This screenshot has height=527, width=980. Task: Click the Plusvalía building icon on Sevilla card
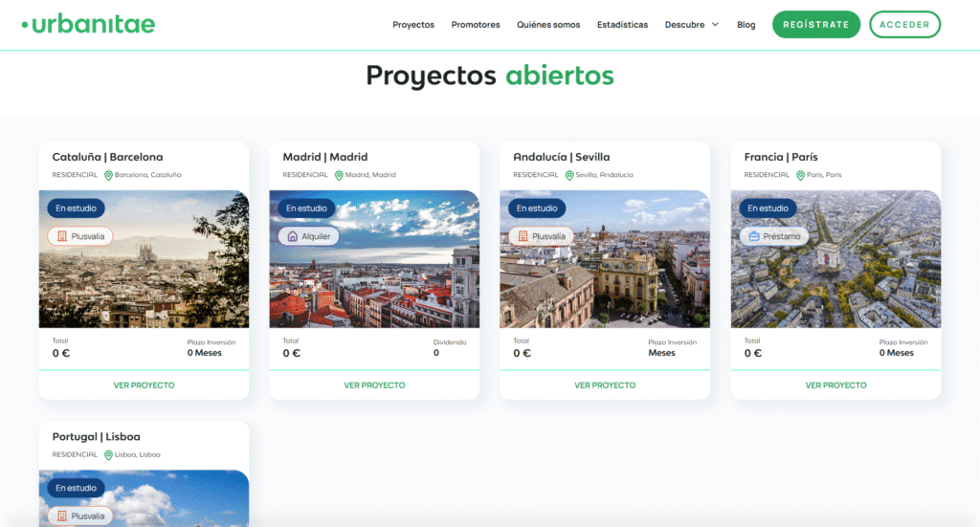tap(523, 236)
